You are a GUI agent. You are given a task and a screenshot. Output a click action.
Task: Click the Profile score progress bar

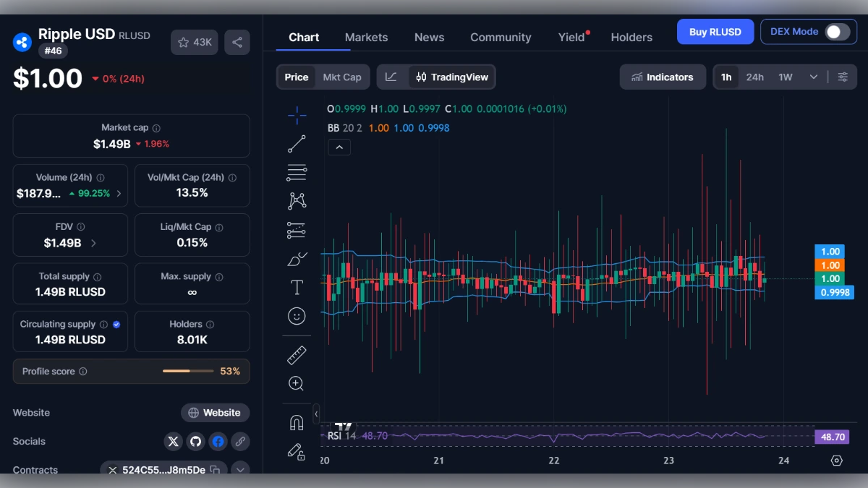[188, 371]
